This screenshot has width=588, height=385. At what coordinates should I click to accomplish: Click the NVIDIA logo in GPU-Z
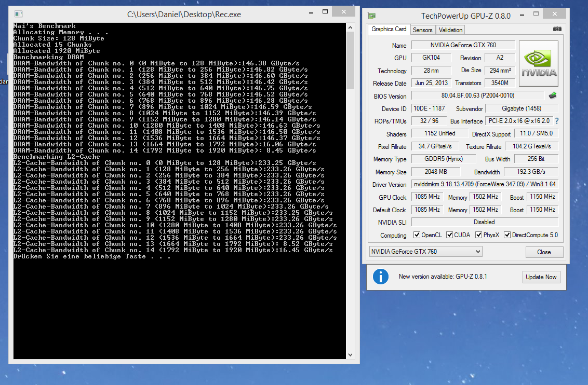point(539,64)
